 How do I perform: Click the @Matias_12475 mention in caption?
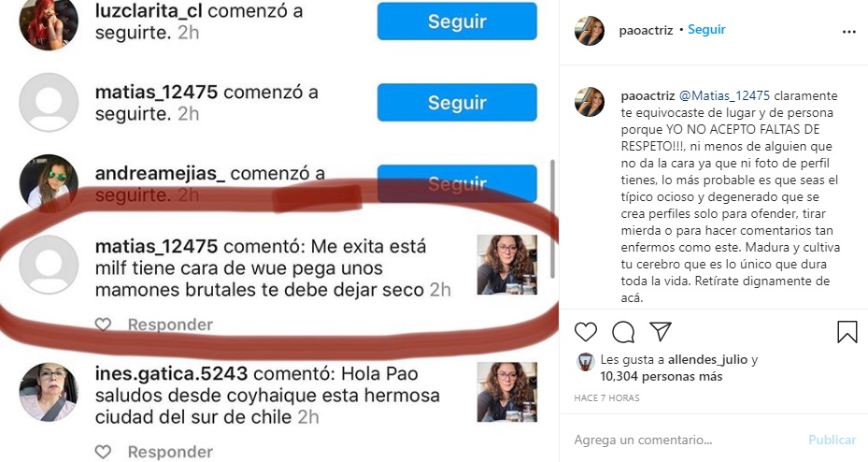pos(724,95)
